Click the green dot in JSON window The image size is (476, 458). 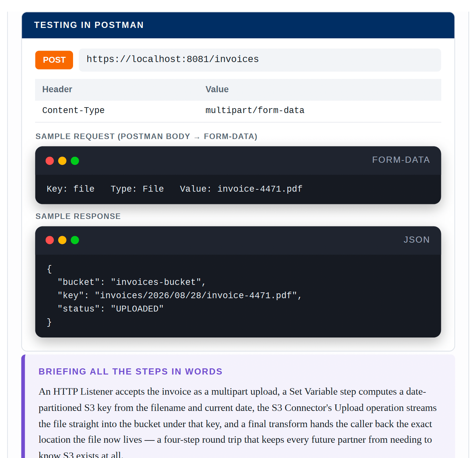(75, 240)
